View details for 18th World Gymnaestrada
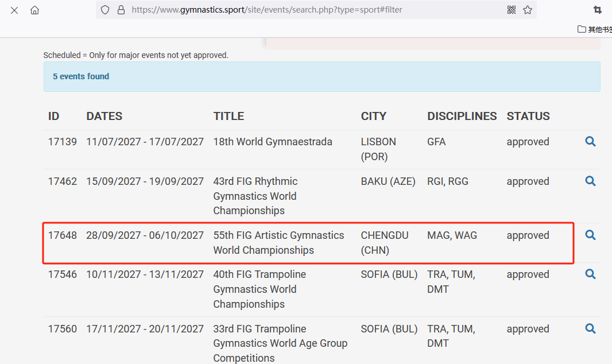 590,142
